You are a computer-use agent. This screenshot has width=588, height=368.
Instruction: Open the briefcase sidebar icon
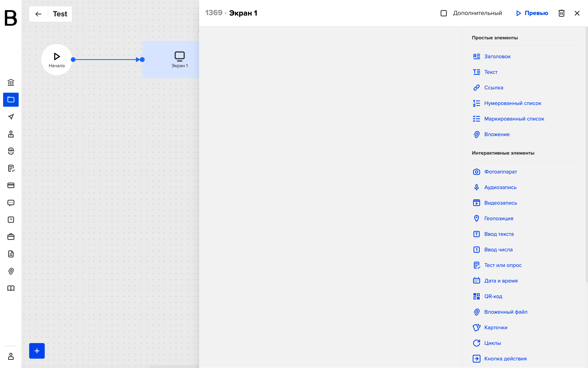11,237
